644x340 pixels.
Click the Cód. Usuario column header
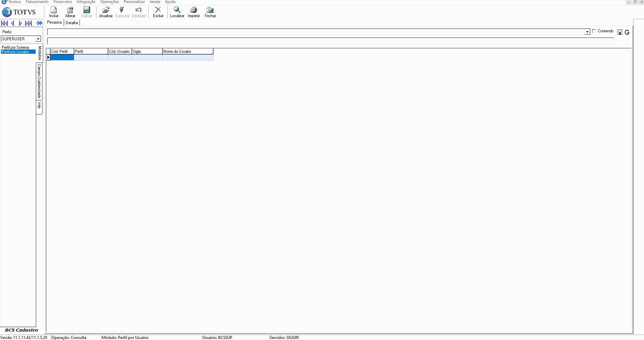[x=120, y=51]
